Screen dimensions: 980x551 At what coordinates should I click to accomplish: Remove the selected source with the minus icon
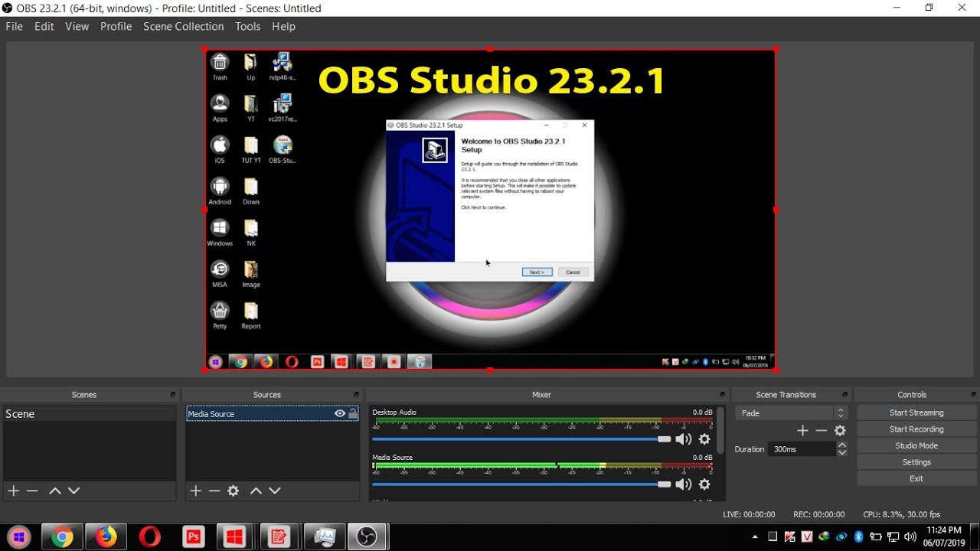pos(214,491)
